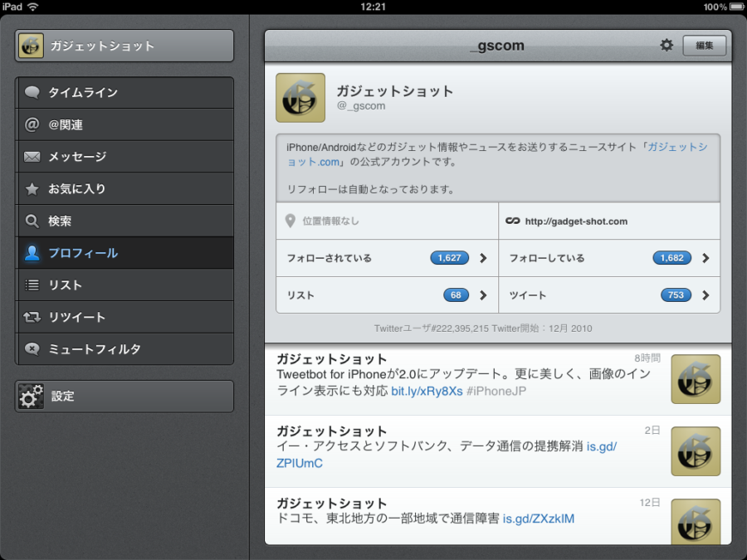
Task: Open the お気に入り menu item
Action: point(124,188)
